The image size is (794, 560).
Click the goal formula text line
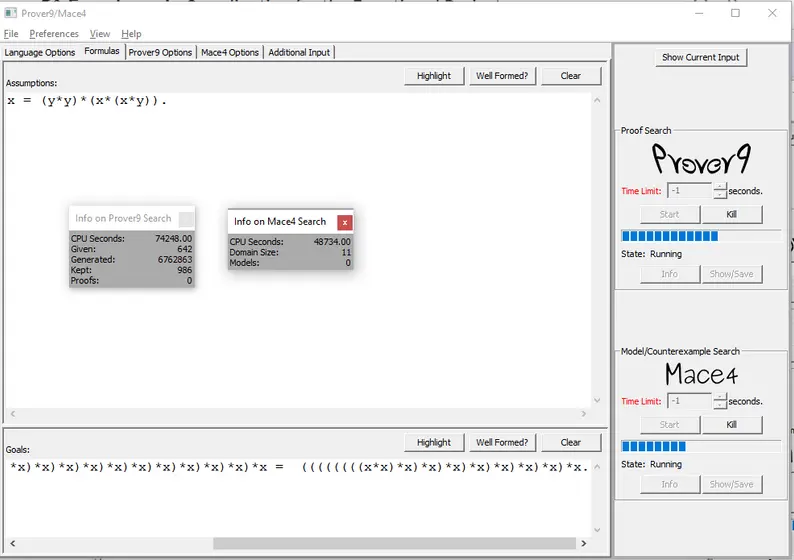coord(299,467)
